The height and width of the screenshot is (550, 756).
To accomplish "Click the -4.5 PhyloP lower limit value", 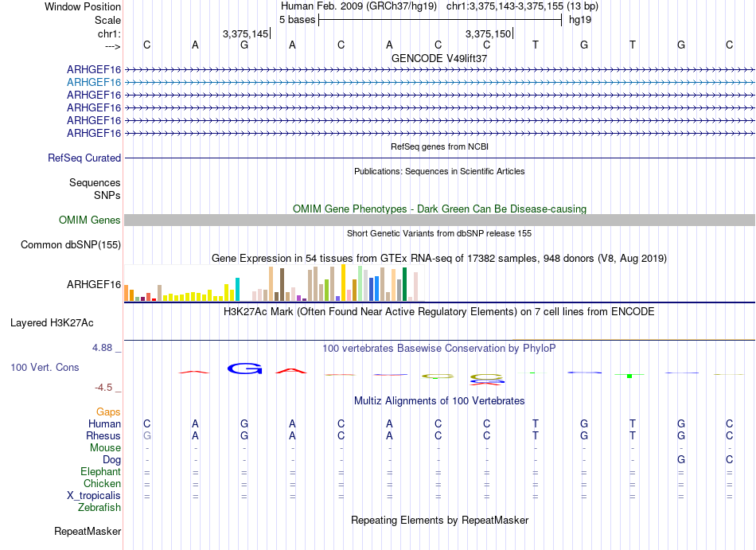I will pyautogui.click(x=103, y=388).
